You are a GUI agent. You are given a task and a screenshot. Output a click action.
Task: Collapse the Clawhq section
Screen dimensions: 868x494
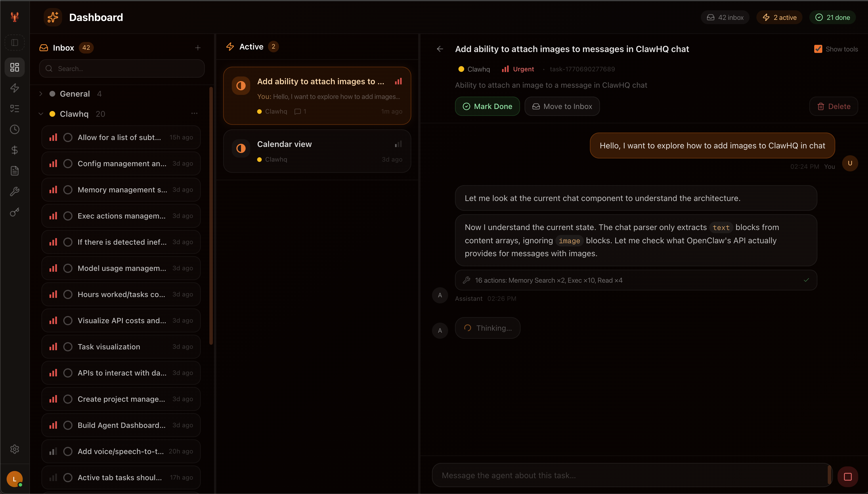[41, 114]
